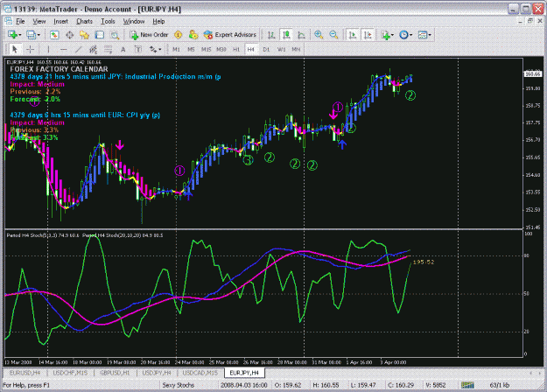Toggle chart shift from right border
Screen dimensions: 547x392
[x=368, y=35]
